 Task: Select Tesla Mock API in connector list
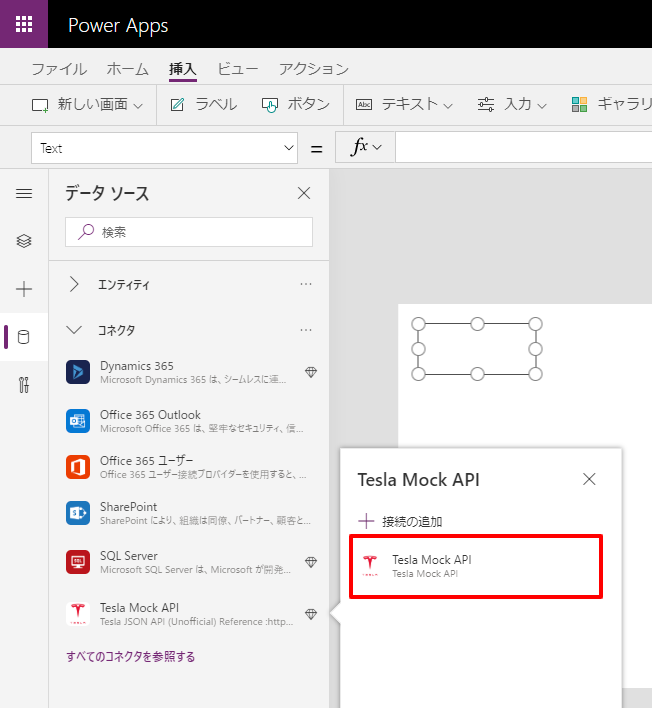coord(189,614)
